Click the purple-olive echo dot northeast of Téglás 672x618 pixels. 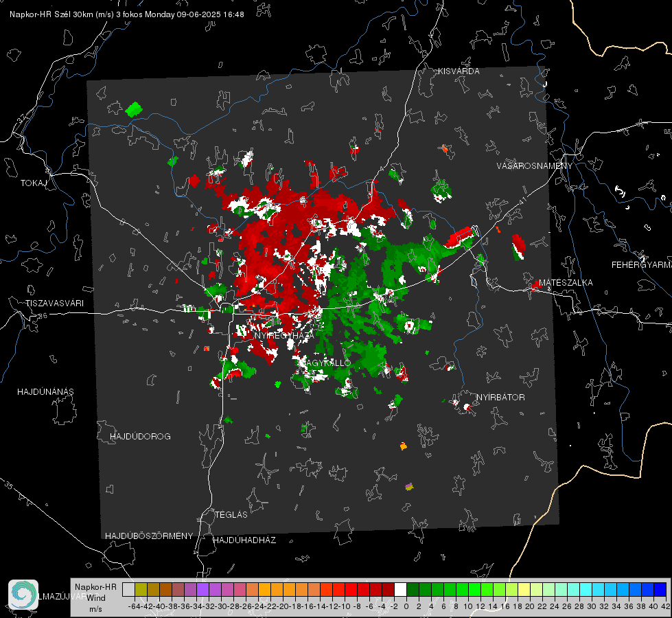tap(409, 486)
